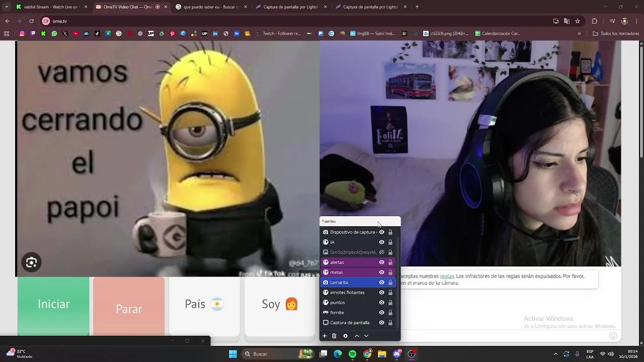Viewport: 644px width, 362px height.
Task: Select the 'metas' source row
Action: 358,273
